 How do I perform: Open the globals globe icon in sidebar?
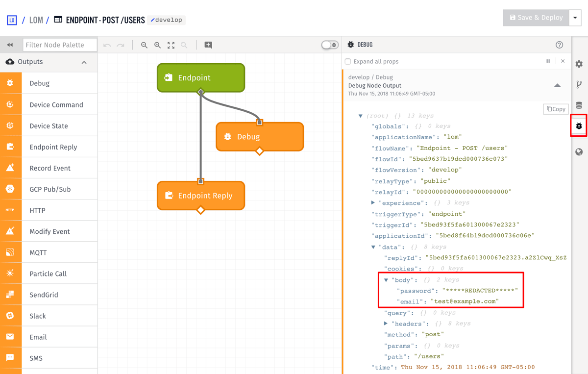click(579, 152)
